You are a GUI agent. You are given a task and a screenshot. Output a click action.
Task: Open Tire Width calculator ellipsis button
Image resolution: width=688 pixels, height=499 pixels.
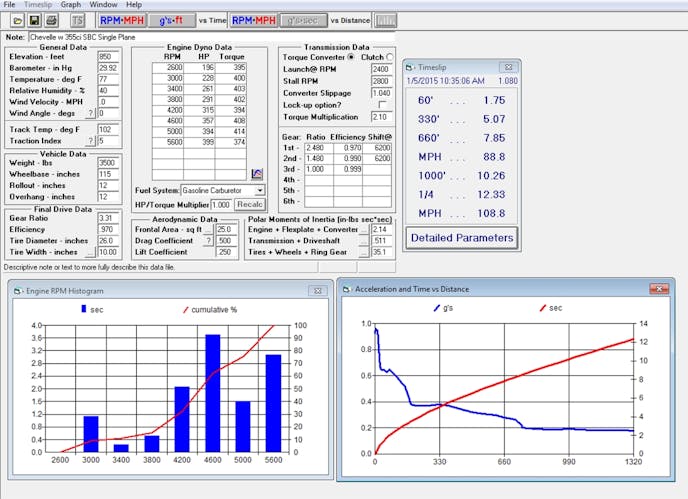(90, 251)
